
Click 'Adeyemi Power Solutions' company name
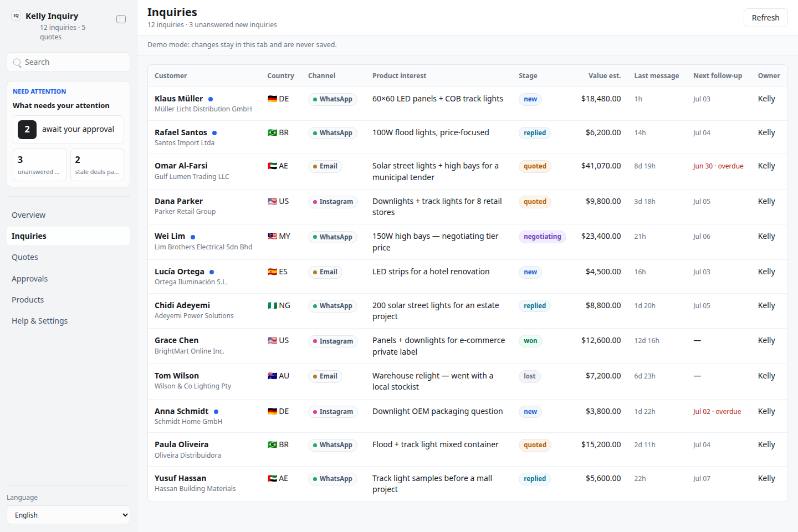pos(194,316)
